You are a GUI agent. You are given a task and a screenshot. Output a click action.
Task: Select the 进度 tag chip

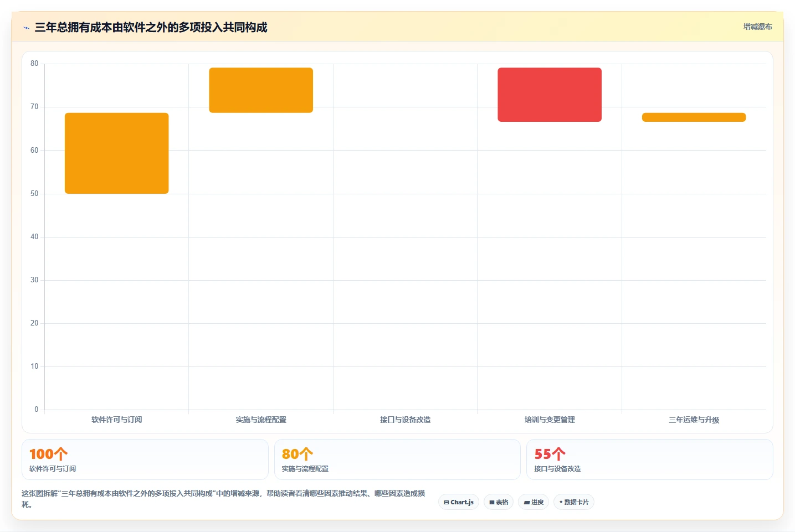tap(534, 502)
